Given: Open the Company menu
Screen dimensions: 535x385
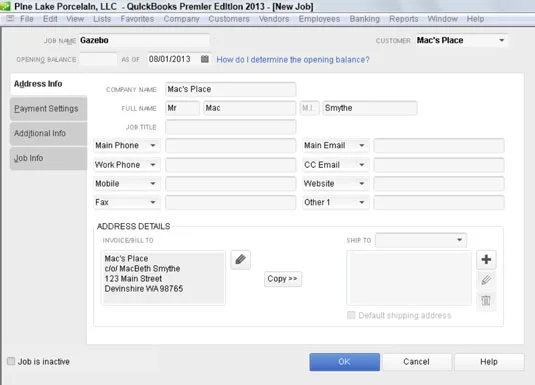Looking at the screenshot, I should click(181, 19).
